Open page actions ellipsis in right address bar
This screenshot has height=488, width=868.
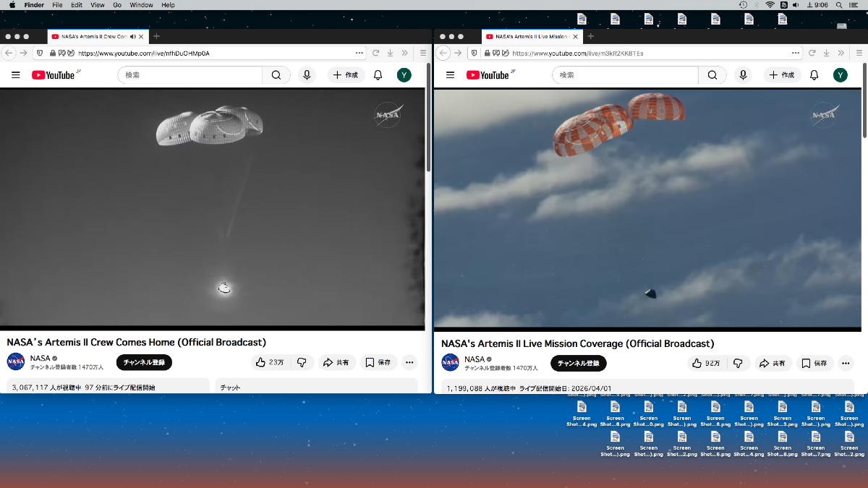point(796,53)
